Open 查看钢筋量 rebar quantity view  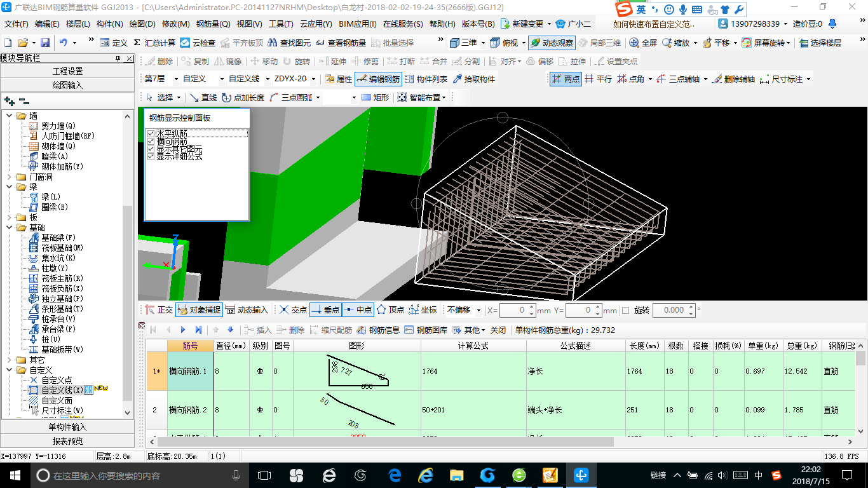point(341,43)
